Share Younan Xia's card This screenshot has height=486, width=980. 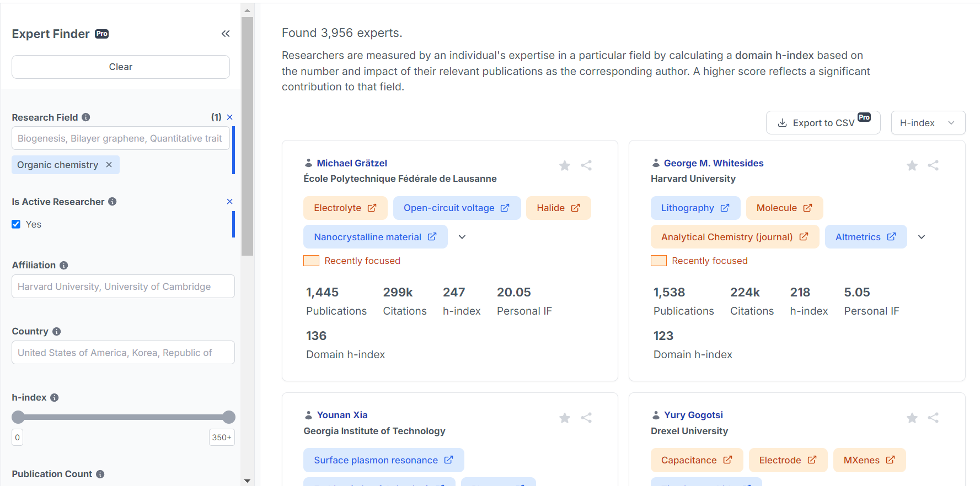[586, 418]
